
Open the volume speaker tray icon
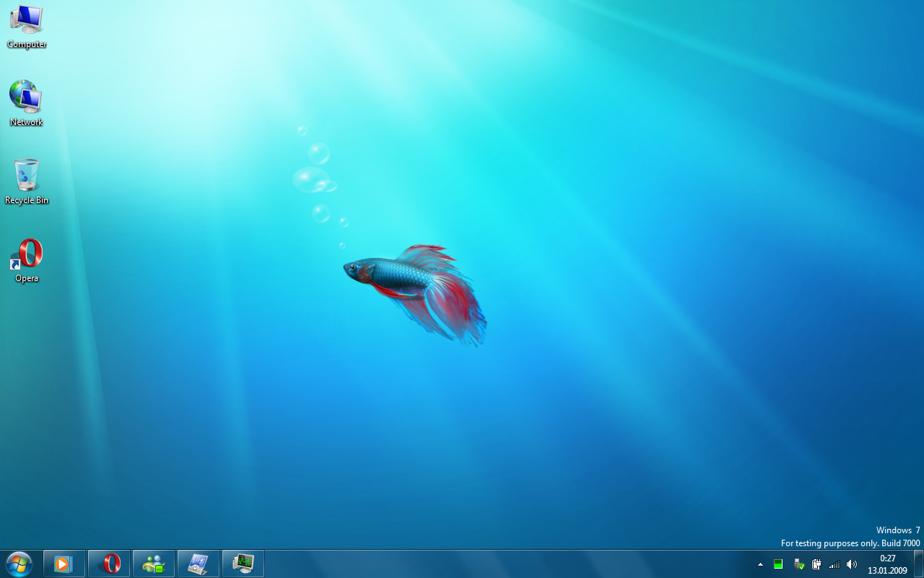852,564
